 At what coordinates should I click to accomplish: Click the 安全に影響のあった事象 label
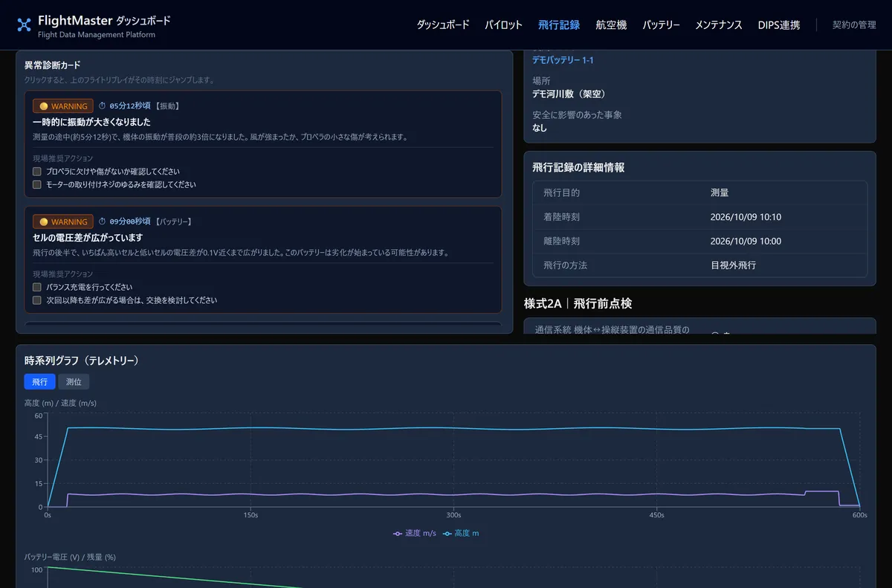coord(577,114)
